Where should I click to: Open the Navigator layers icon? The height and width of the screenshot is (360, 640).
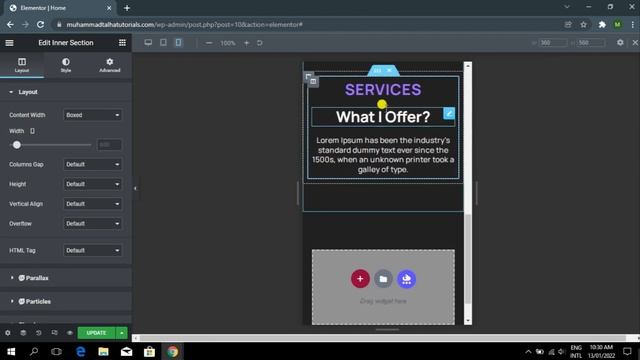click(23, 333)
